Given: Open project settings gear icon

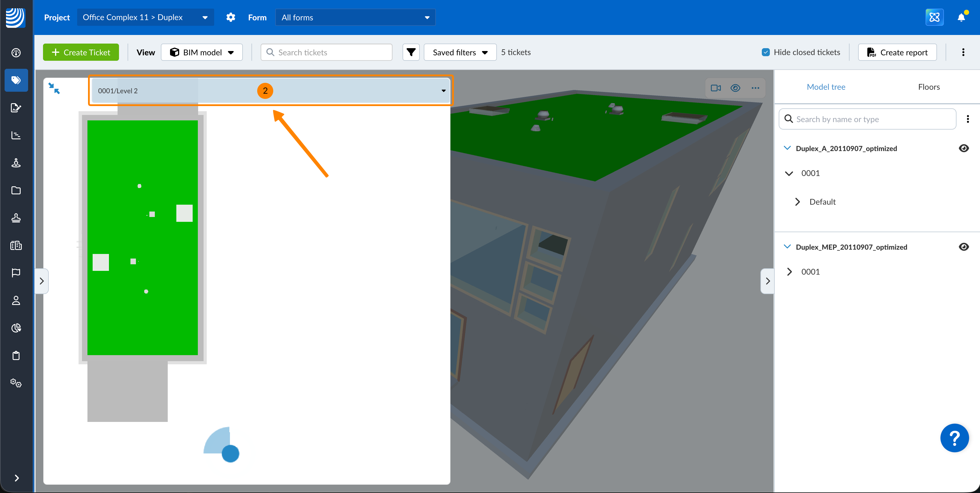Looking at the screenshot, I should click(x=231, y=17).
